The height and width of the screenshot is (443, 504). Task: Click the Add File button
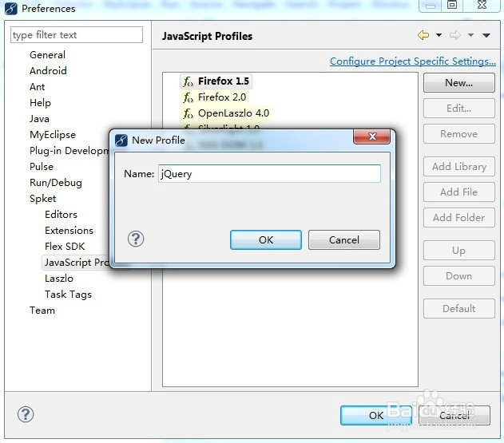459,192
